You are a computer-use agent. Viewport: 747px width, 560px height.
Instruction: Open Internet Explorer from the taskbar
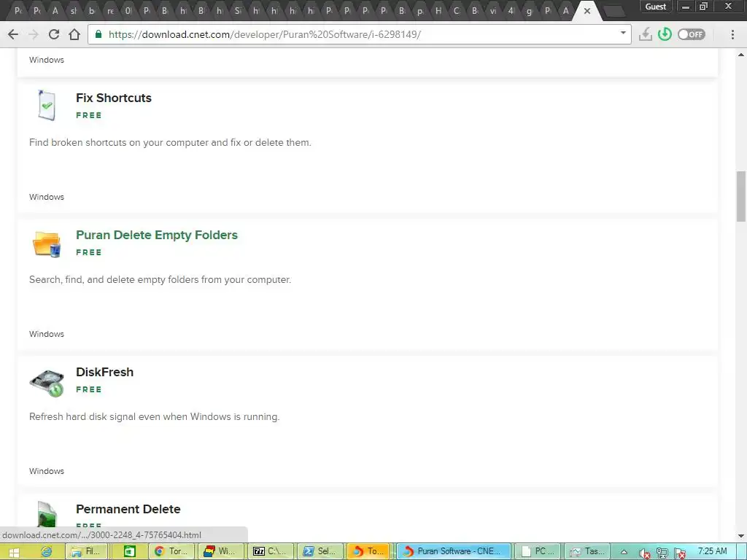[46, 552]
